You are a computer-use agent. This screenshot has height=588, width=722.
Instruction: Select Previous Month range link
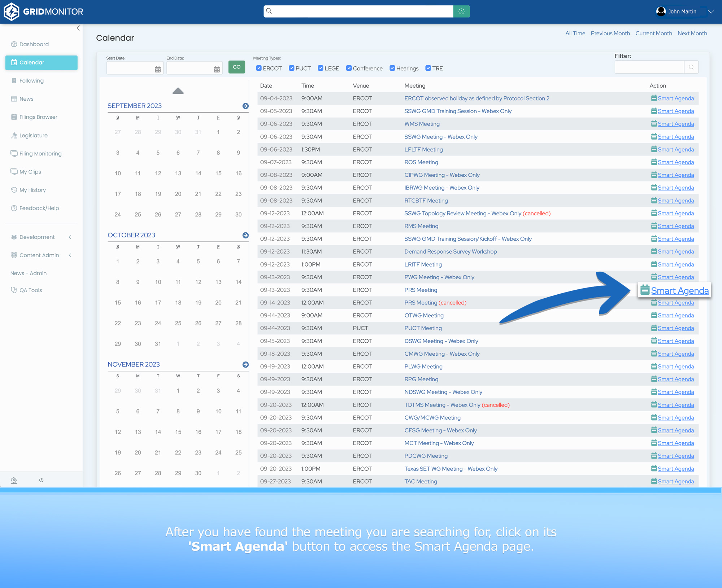click(610, 34)
